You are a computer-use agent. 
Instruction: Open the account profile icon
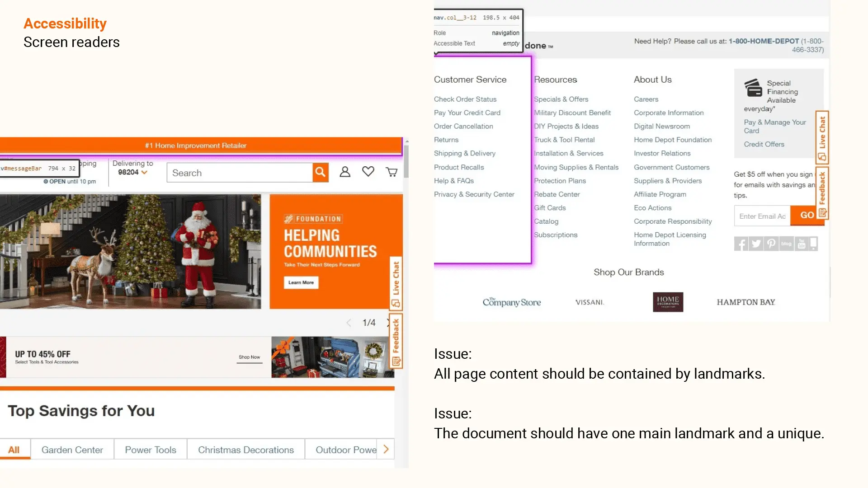(345, 172)
